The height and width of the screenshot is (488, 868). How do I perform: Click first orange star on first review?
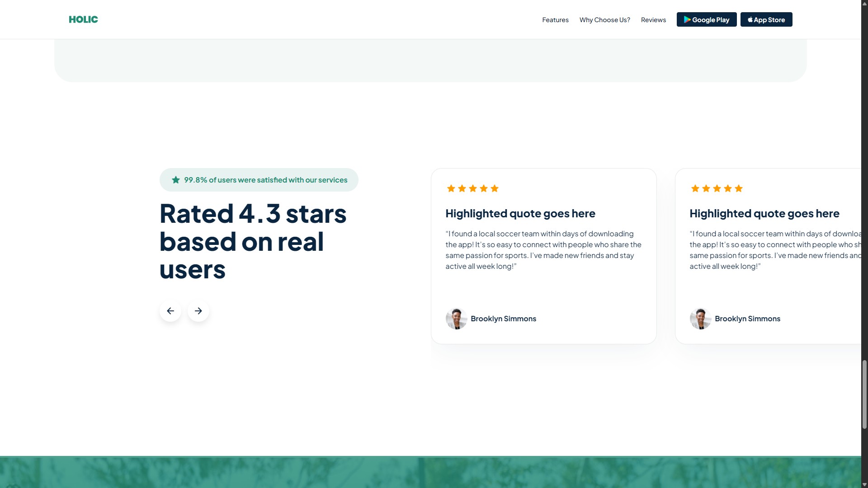[451, 188]
